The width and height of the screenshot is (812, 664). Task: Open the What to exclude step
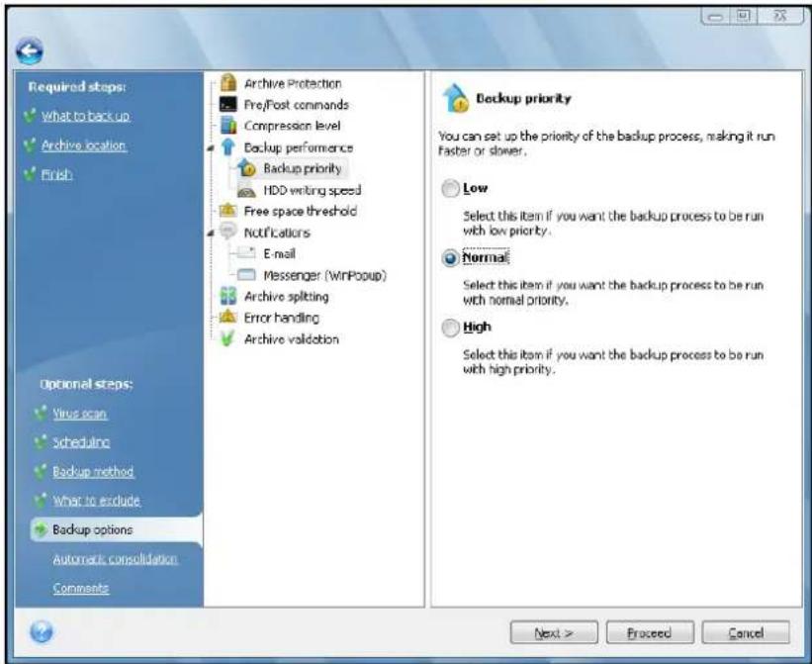pos(96,501)
